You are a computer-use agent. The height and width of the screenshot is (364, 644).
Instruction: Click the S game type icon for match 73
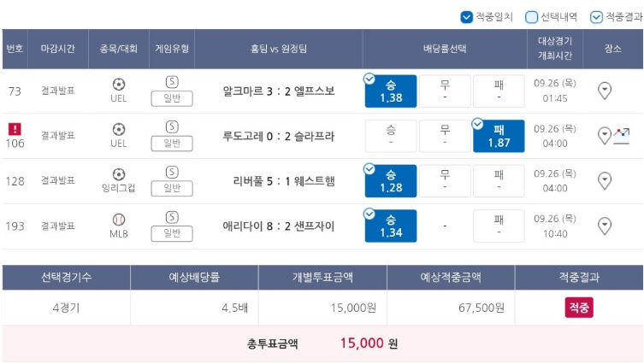pos(172,82)
